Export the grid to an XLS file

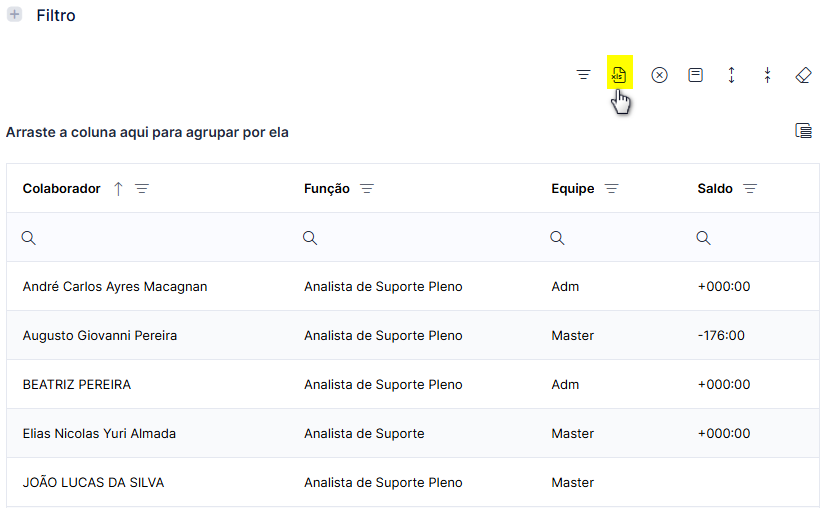coord(619,75)
